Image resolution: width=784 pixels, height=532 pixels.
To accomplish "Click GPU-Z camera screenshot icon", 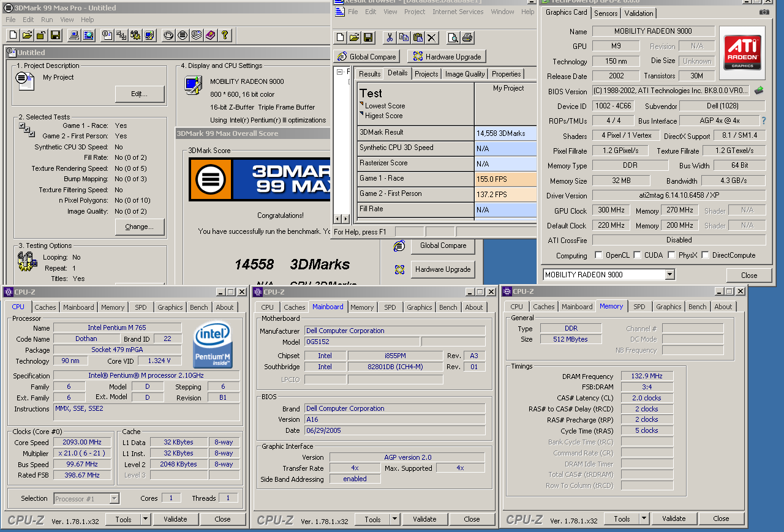I will tap(764, 12).
